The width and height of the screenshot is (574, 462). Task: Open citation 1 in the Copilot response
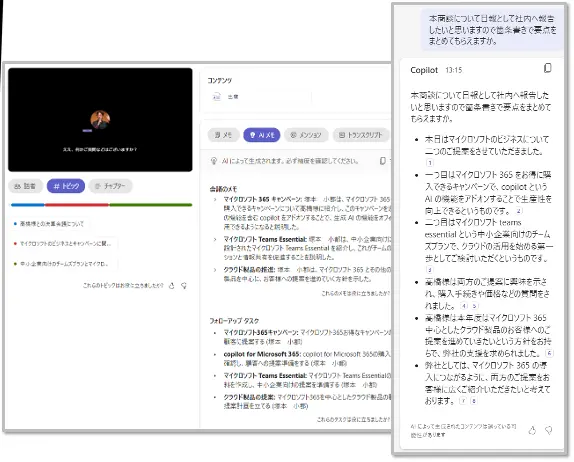pyautogui.click(x=430, y=163)
